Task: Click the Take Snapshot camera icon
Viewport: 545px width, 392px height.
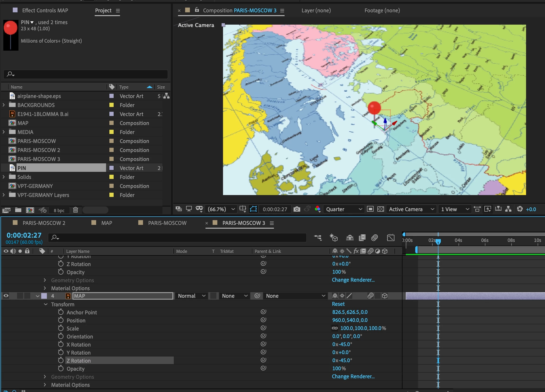Action: pyautogui.click(x=297, y=209)
